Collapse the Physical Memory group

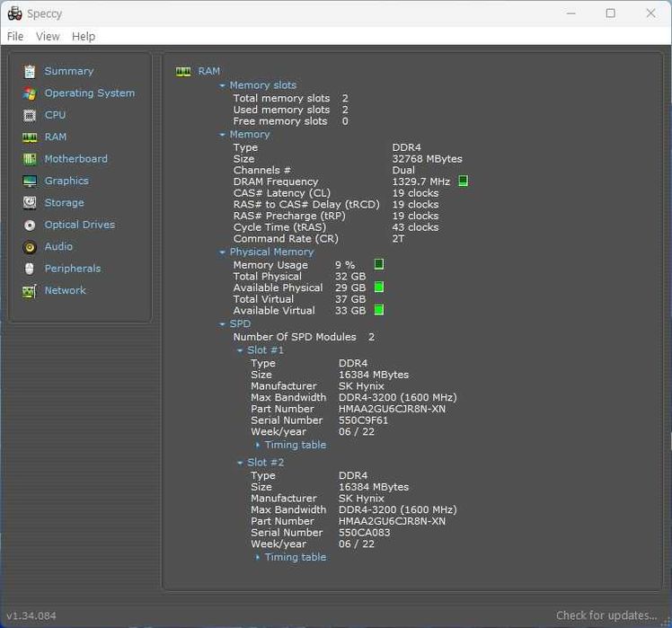222,252
